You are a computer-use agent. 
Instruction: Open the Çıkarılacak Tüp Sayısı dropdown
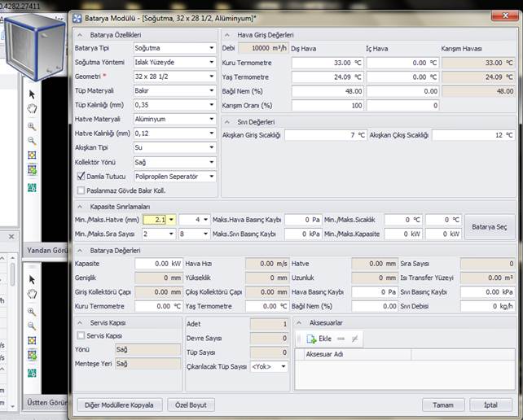(282, 367)
